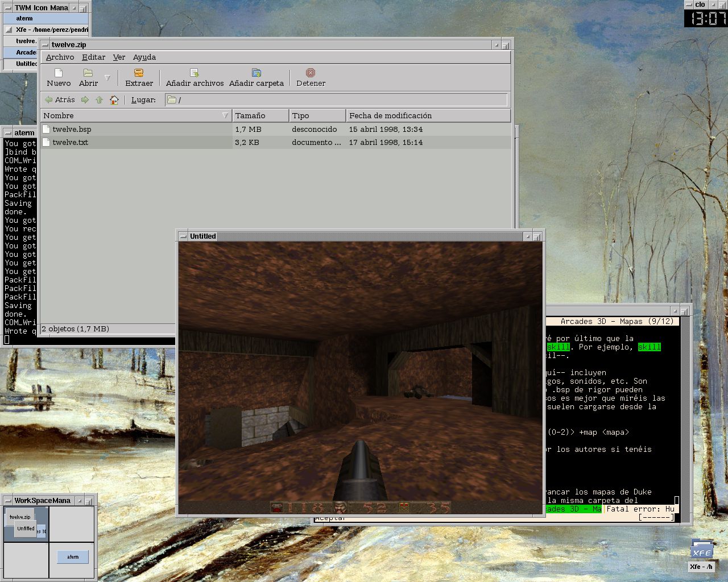This screenshot has width=728, height=582.
Task: Open the Editar menu
Action: 93,57
